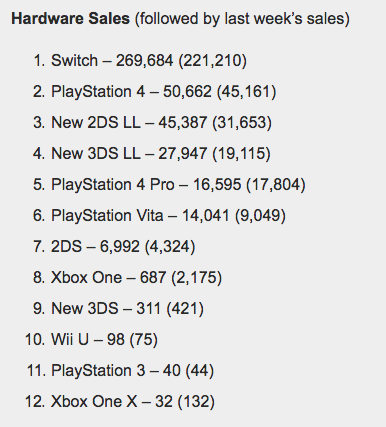This screenshot has width=386, height=427.
Task: Click the Hardware Sales heading
Action: click(70, 19)
